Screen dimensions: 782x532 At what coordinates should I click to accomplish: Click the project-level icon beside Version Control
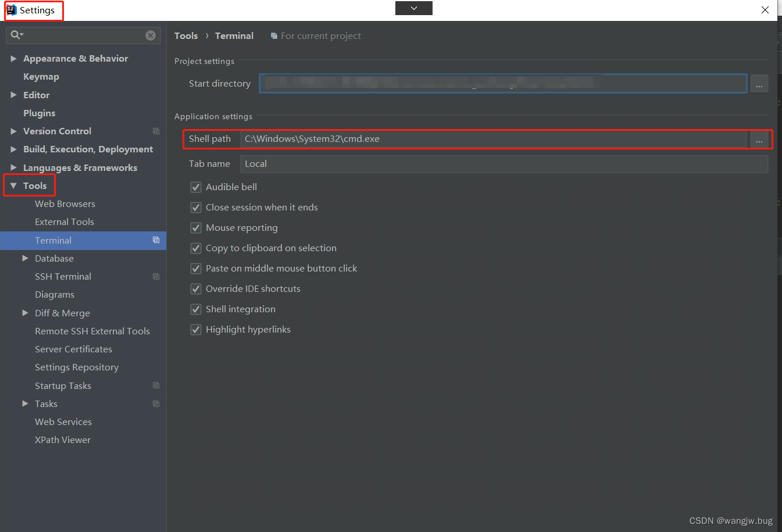[x=155, y=131]
